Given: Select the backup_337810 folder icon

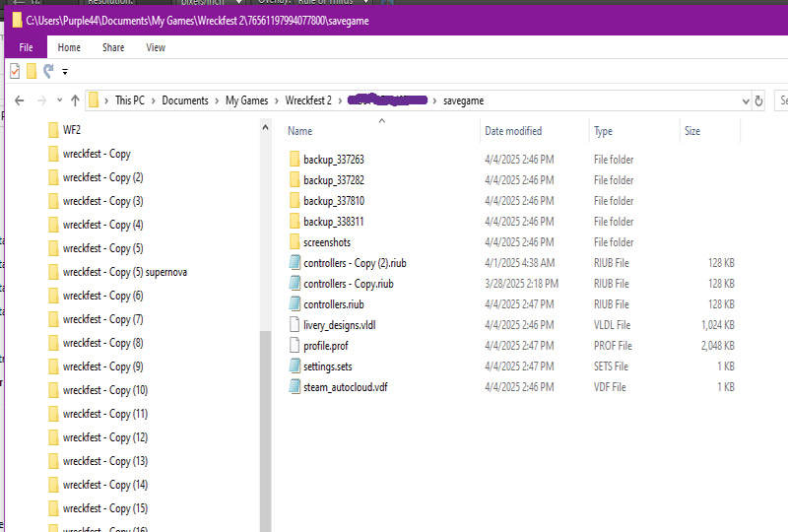Looking at the screenshot, I should [295, 201].
